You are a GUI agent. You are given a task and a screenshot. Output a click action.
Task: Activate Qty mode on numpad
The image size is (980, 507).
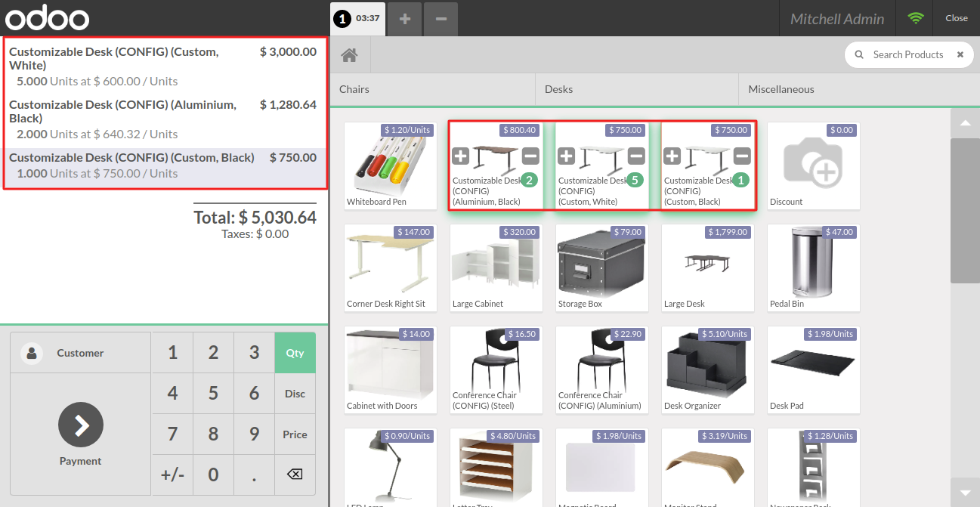295,353
